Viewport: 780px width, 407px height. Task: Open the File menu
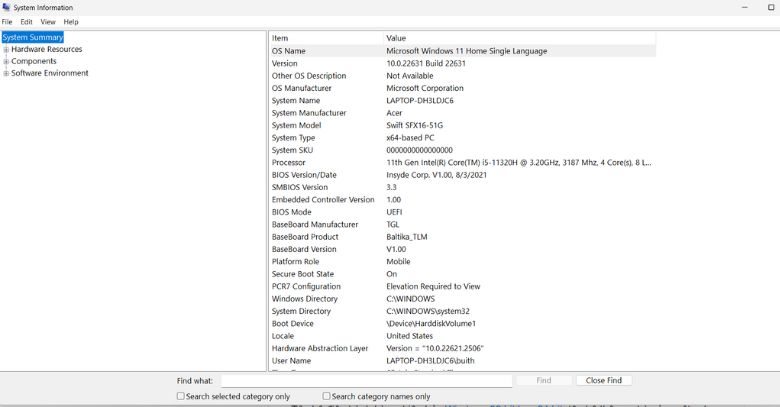pyautogui.click(x=7, y=22)
